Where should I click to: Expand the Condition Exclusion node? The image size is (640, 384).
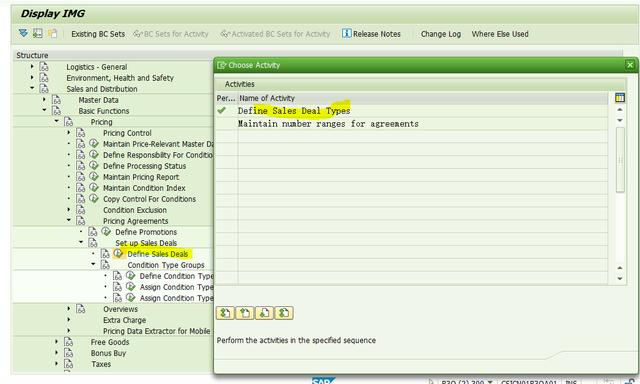point(69,209)
